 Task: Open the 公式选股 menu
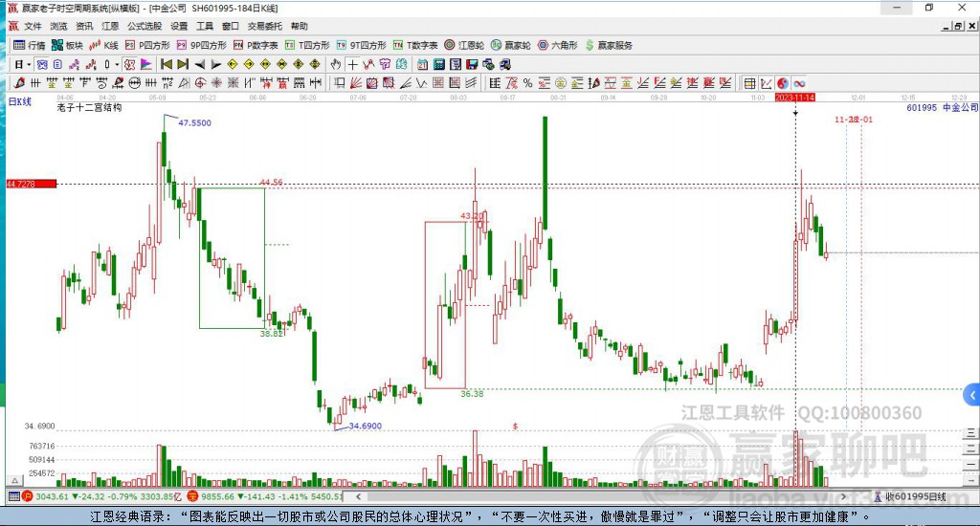(145, 26)
